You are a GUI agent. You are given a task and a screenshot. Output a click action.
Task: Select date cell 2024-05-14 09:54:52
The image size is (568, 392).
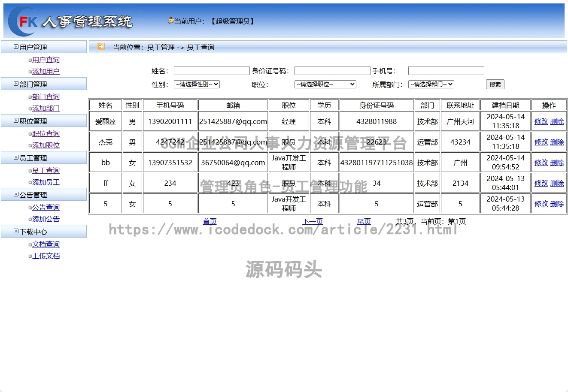506,163
